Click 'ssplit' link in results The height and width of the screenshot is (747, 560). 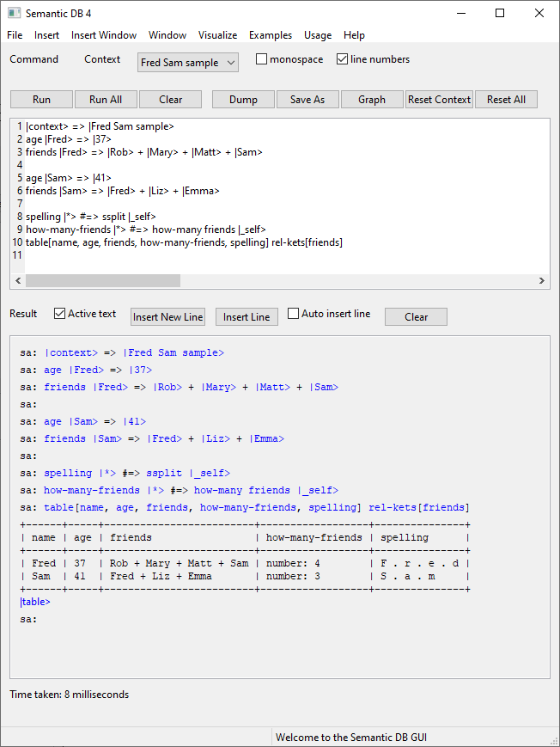[164, 473]
